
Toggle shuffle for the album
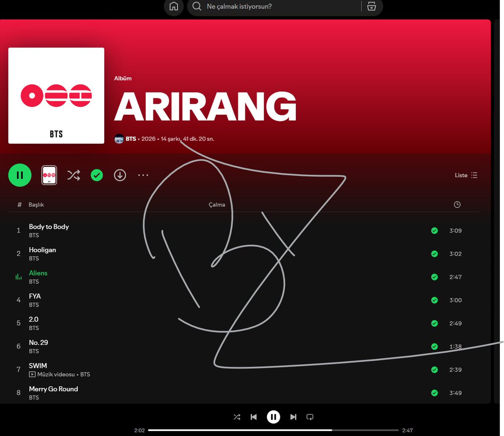pyautogui.click(x=74, y=175)
